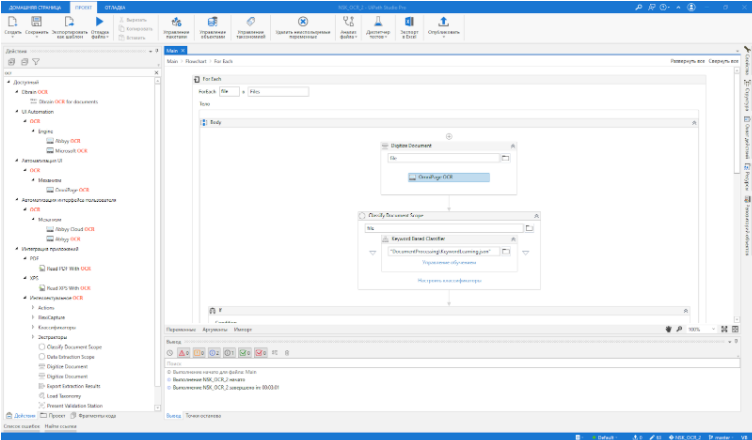The width and height of the screenshot is (752, 440).
Task: Click the Сохранить (Save) ribbon icon
Action: click(36, 22)
